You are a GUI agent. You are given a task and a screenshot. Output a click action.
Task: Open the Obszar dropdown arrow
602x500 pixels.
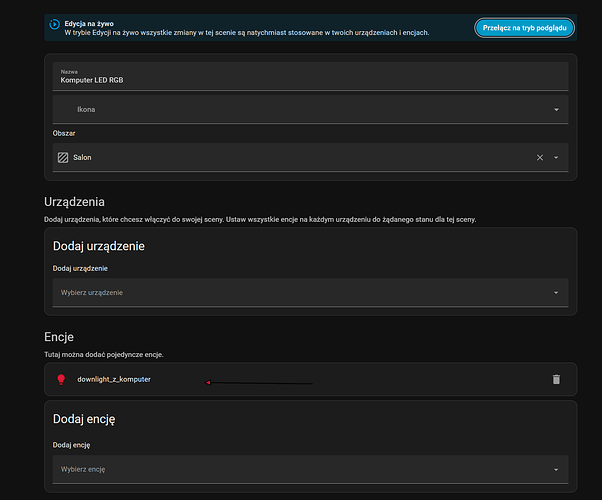(556, 157)
